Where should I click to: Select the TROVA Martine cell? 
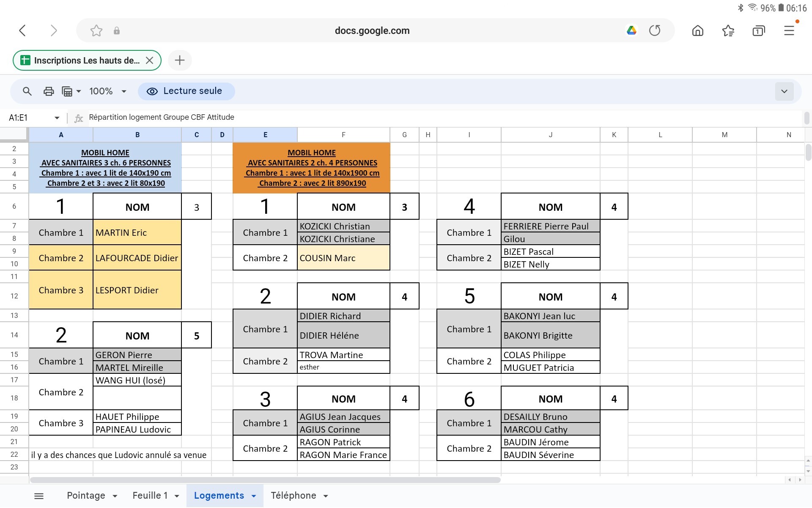343,354
